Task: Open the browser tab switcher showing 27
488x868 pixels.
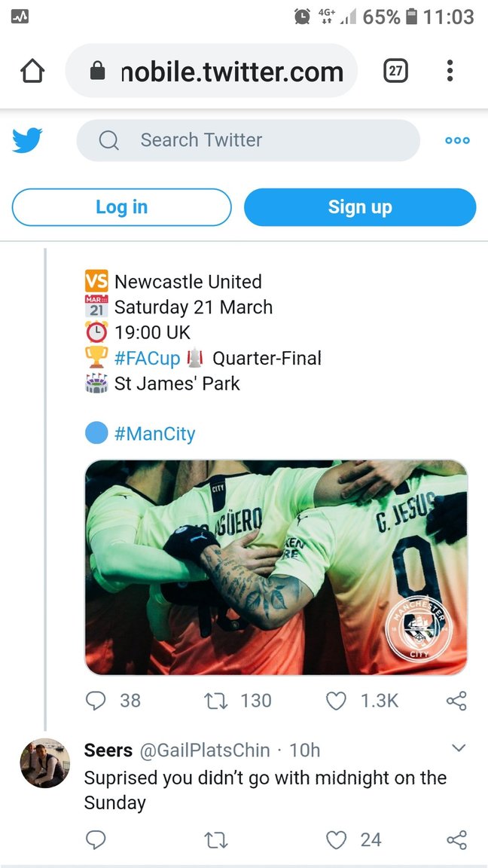Action: coord(395,72)
